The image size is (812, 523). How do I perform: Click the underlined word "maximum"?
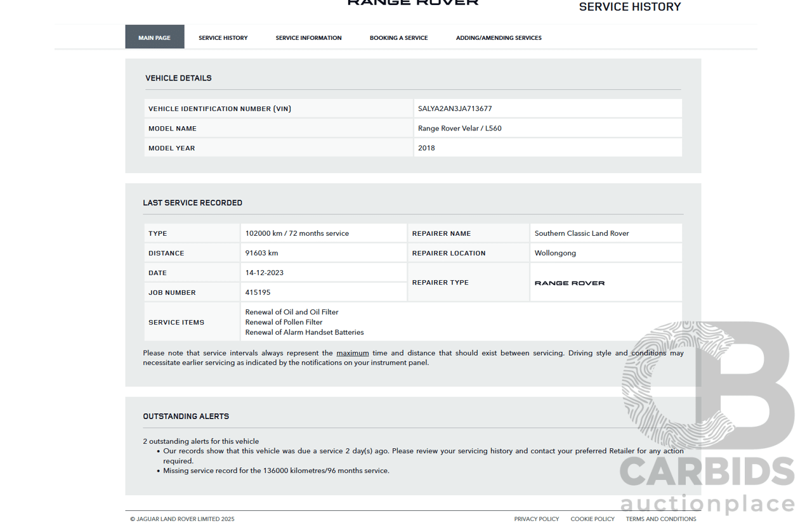coord(352,353)
